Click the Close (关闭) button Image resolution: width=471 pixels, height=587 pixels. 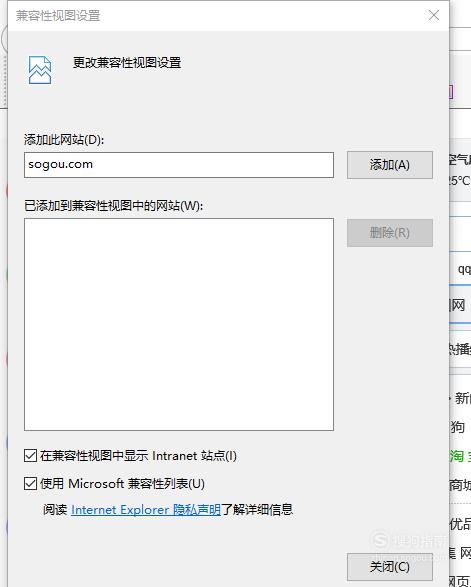point(390,567)
